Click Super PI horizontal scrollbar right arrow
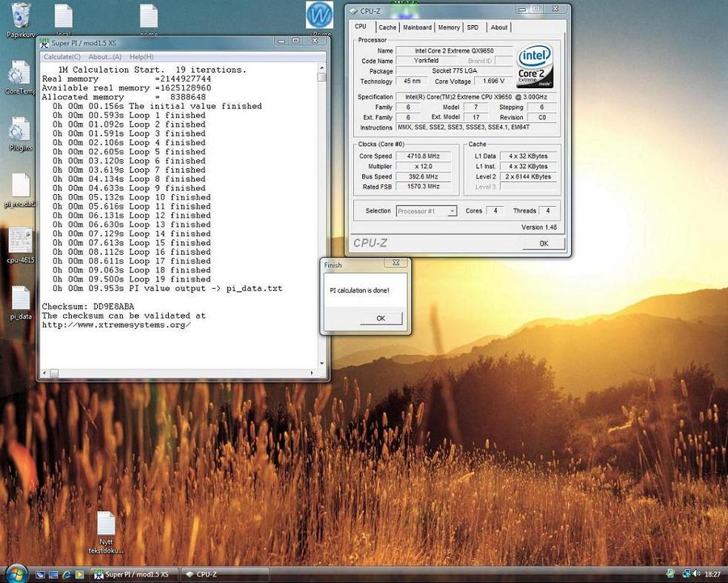Image resolution: width=728 pixels, height=583 pixels. pyautogui.click(x=312, y=373)
